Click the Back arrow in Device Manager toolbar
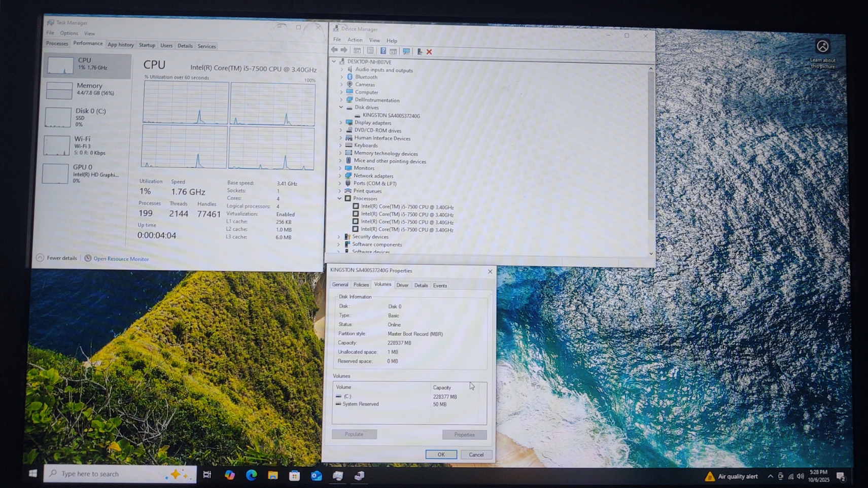Viewport: 868px width, 488px height. point(334,50)
